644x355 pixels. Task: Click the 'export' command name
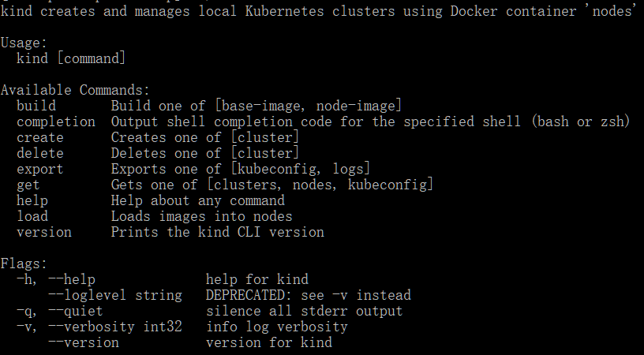pyautogui.click(x=39, y=169)
